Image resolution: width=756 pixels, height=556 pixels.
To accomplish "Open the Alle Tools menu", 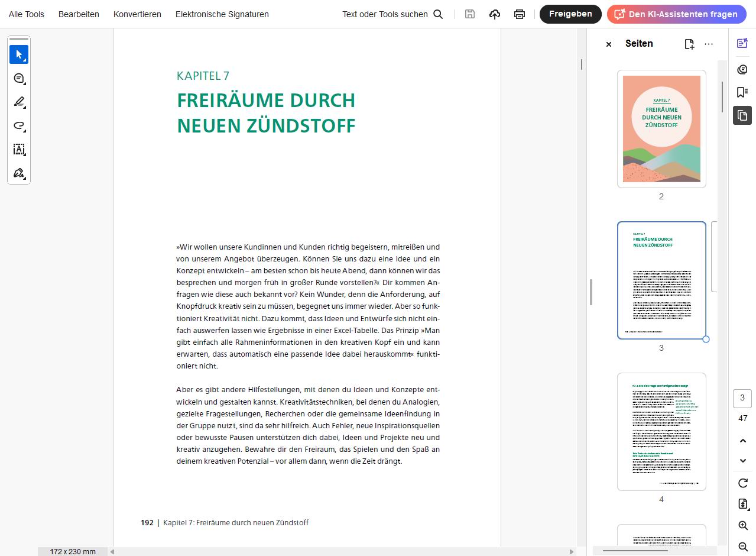I will point(27,14).
